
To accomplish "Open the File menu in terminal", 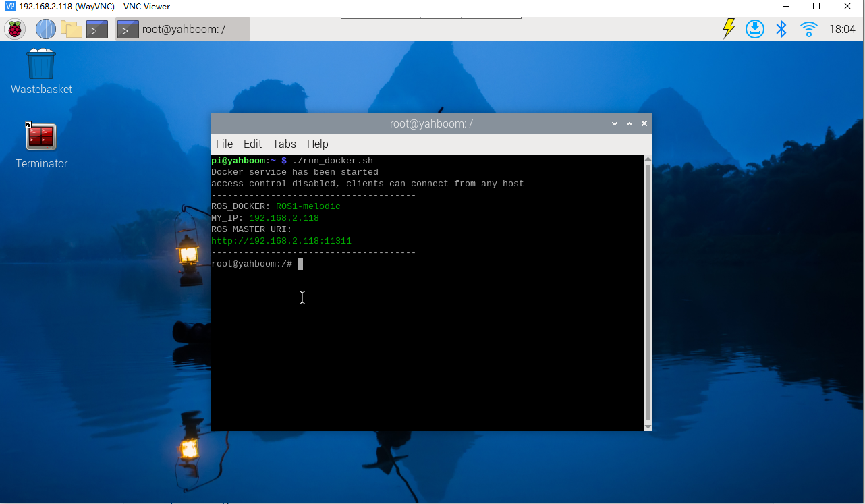I will pyautogui.click(x=224, y=144).
